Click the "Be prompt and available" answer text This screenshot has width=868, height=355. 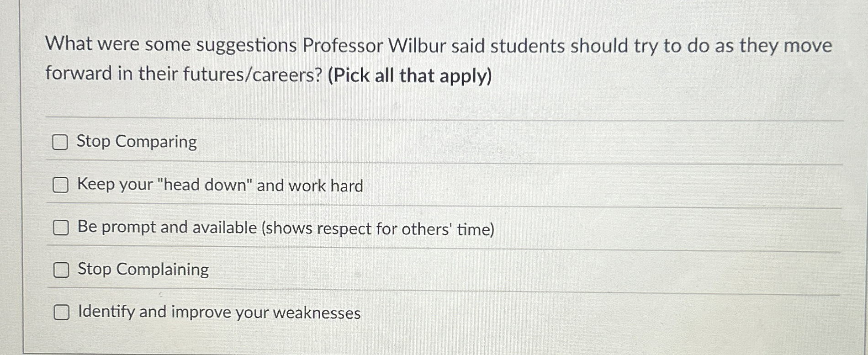click(x=285, y=227)
